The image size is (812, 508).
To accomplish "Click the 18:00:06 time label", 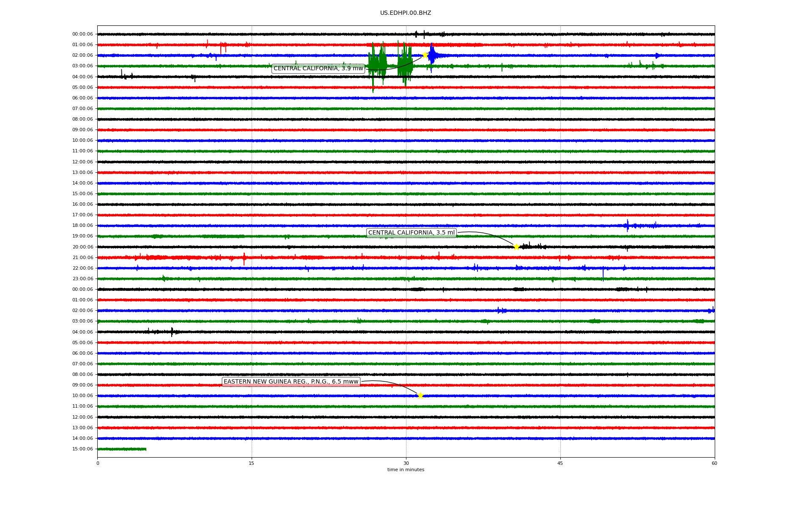I will click(x=82, y=226).
